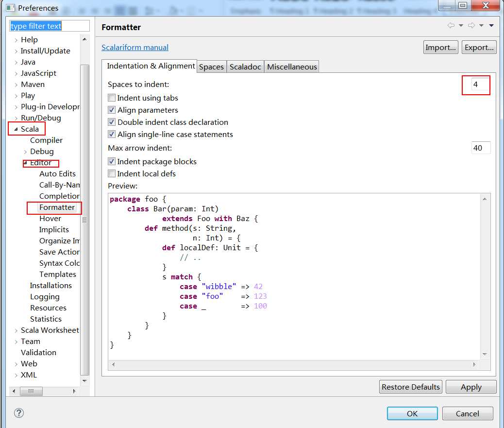Image resolution: width=504 pixels, height=428 pixels.
Task: Toggle Align single-line case statements
Action: click(112, 134)
